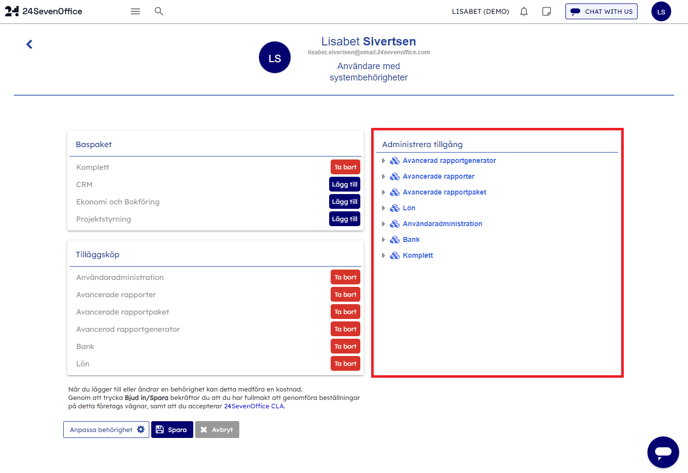Add the Projektstyrning package
Viewport: 688px width, 473px height.
pyautogui.click(x=344, y=219)
